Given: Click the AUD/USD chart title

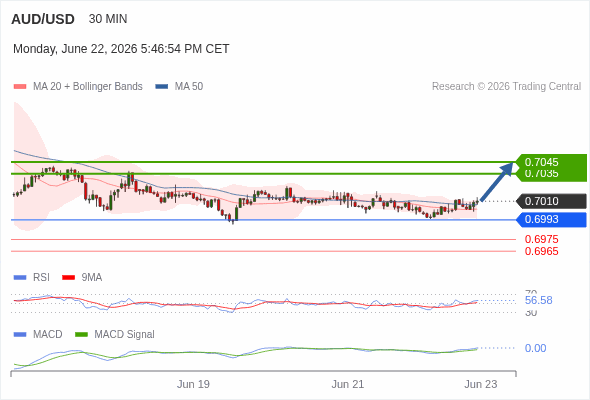Looking at the screenshot, I should [43, 19].
